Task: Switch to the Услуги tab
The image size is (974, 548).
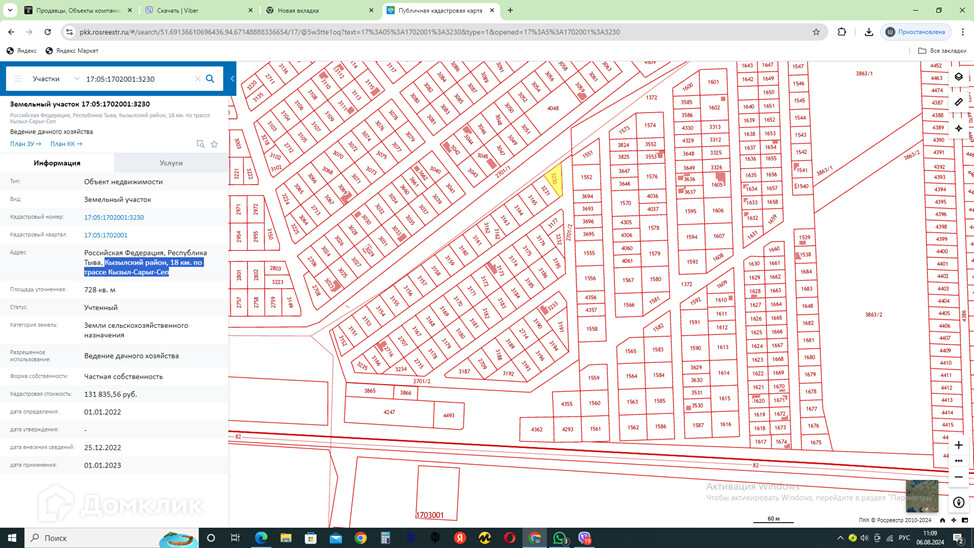Action: (171, 162)
